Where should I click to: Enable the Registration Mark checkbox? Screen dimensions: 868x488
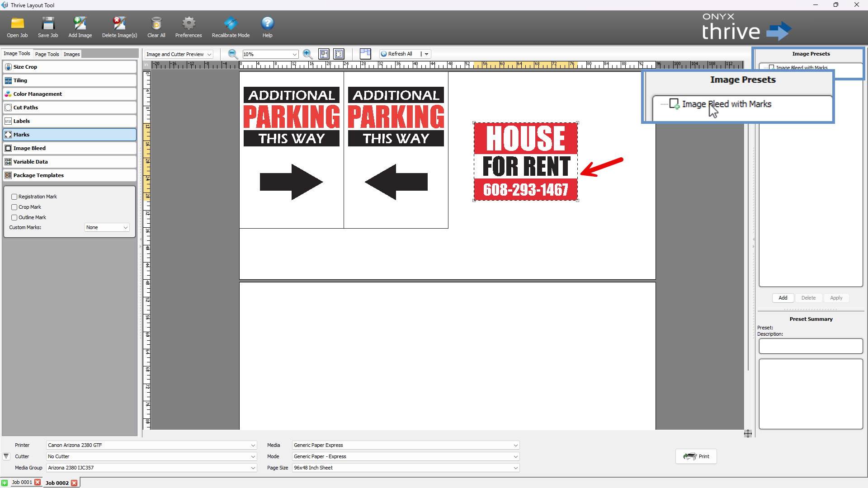14,197
